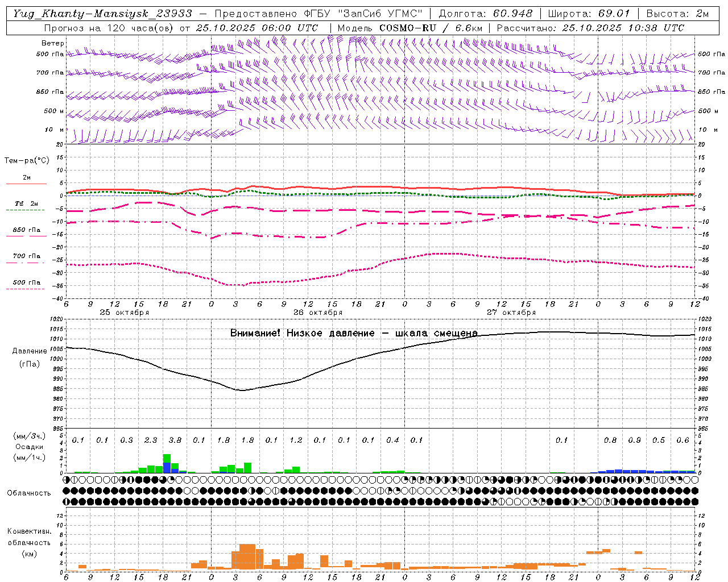Click the 2.3 precipitation value
This screenshot has height=582, width=728.
(x=151, y=440)
